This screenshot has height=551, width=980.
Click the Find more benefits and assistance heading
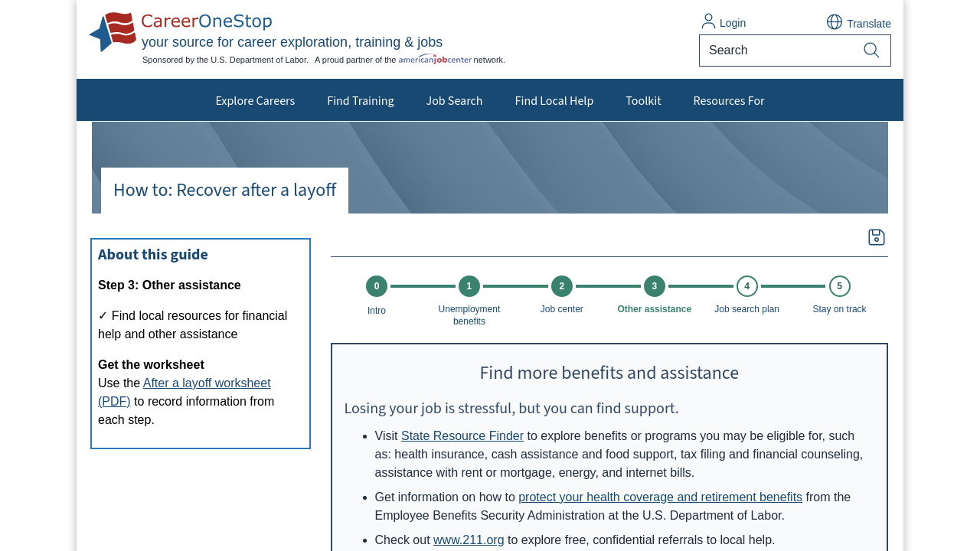[x=609, y=373]
